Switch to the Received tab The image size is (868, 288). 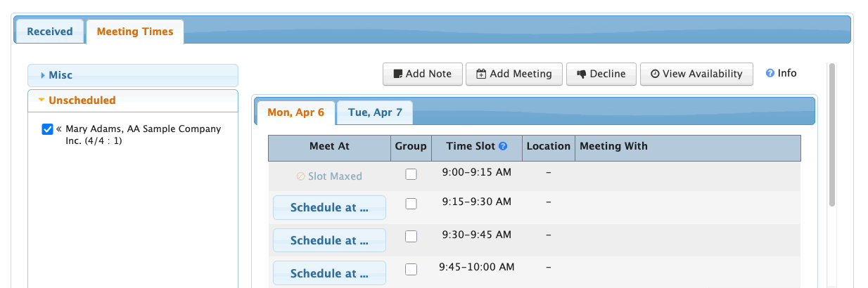(49, 32)
